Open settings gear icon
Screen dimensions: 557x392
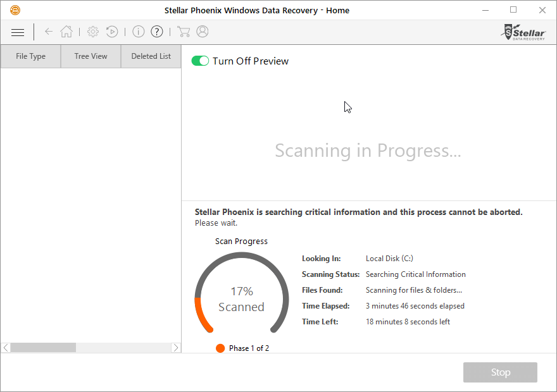click(93, 32)
